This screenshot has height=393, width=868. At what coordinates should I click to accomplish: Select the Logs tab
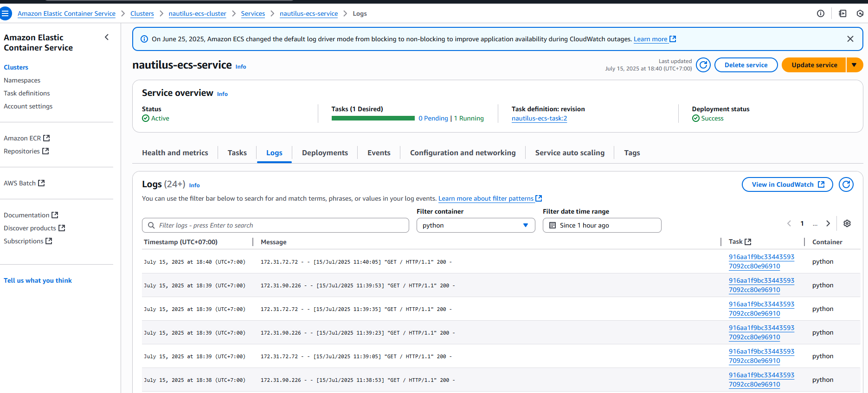click(274, 153)
